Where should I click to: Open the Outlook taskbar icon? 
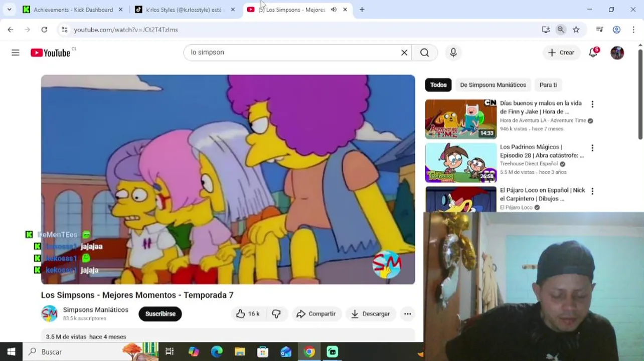[286, 352]
